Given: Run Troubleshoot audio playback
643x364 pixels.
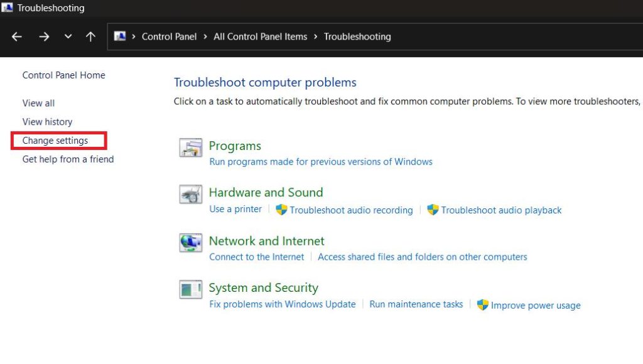Looking at the screenshot, I should pos(501,210).
